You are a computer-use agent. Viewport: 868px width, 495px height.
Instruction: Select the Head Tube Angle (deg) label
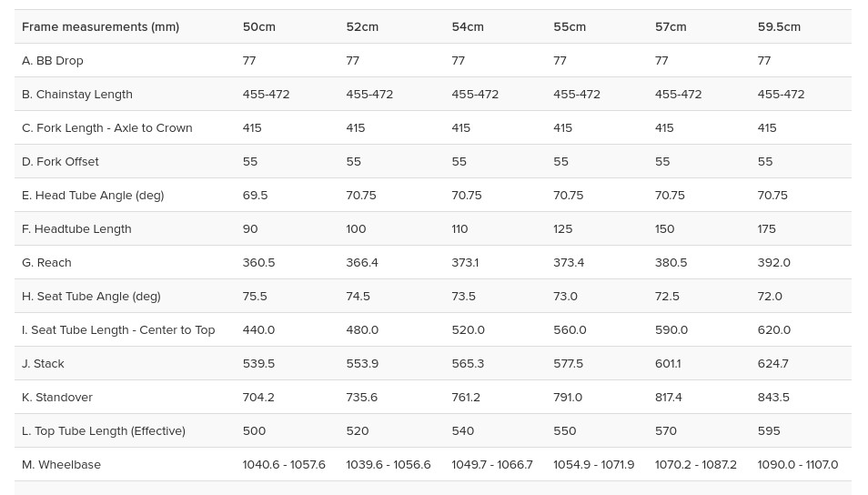click(93, 195)
